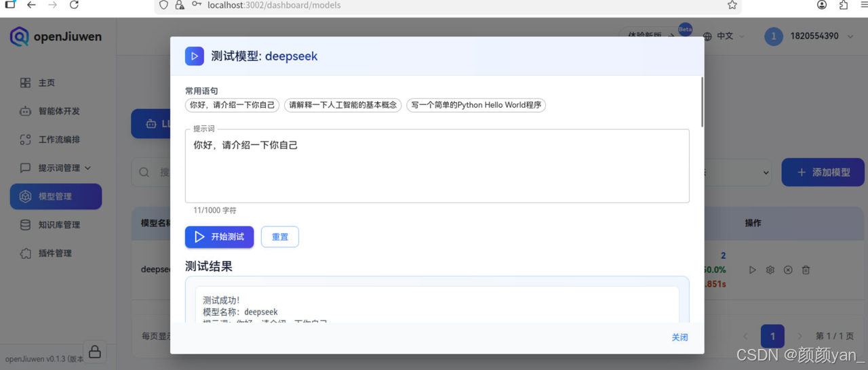Open the shield tracking protection icon

(x=163, y=5)
